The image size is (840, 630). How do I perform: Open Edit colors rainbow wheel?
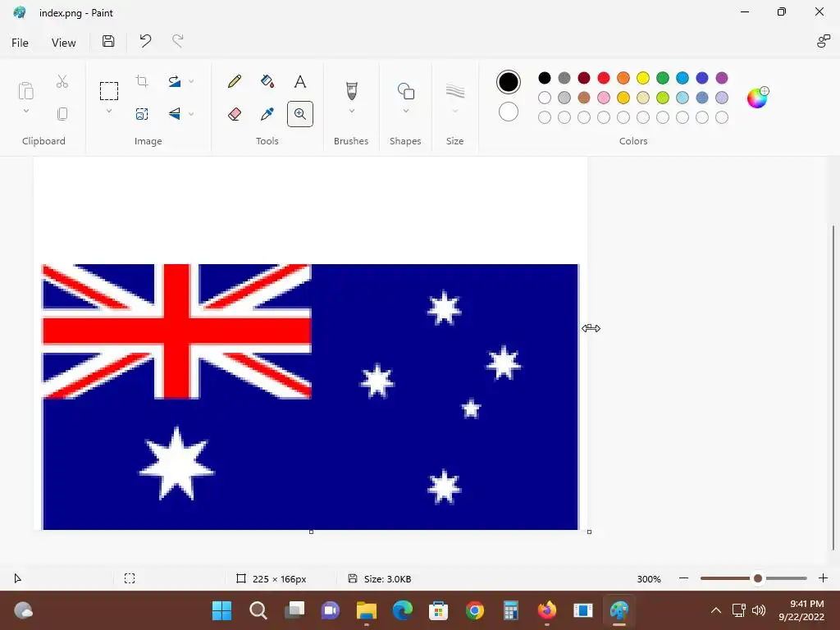point(757,98)
